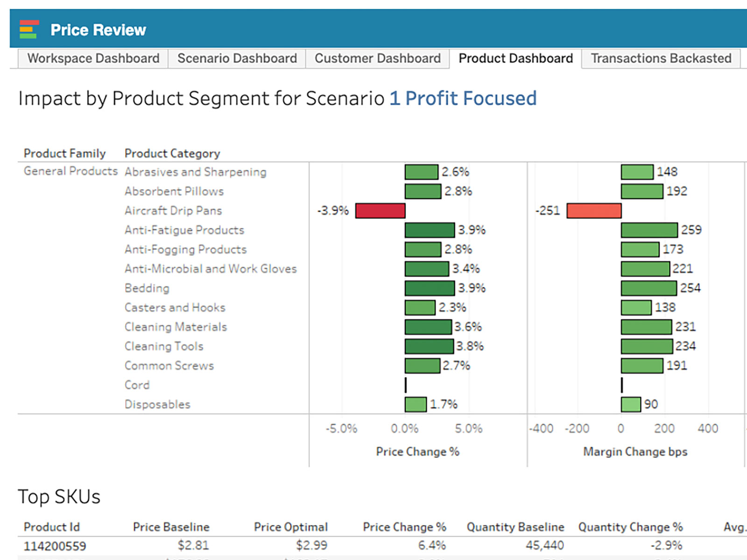
Task: Click the Product Category column header
Action: pos(172,154)
